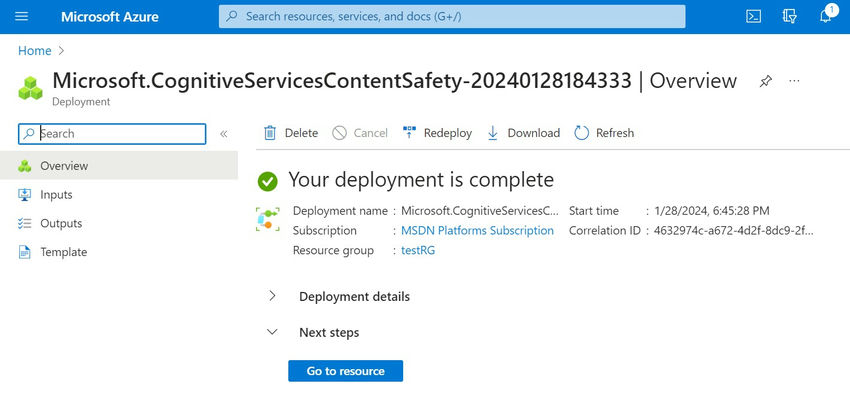Click the 'Deployment' subtitle under title
This screenshot has width=850, height=411.
(81, 101)
